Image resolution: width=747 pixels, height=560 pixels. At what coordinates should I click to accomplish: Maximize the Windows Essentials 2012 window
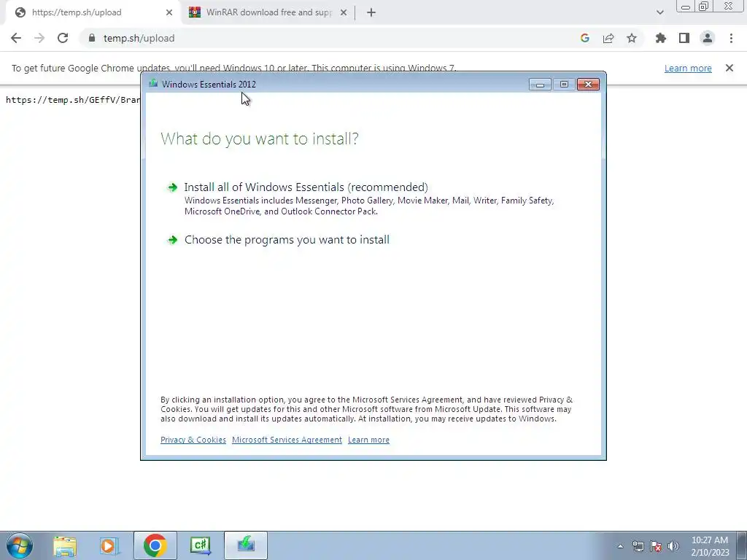click(564, 85)
